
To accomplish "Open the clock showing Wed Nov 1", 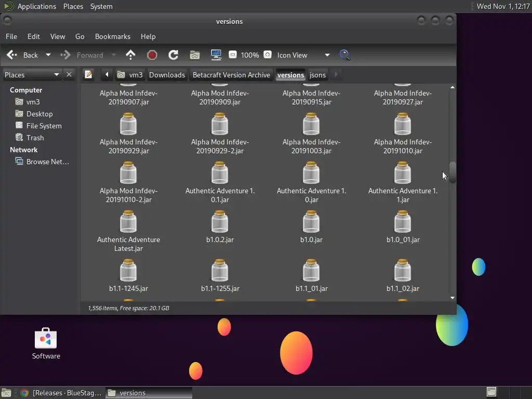I will 503,6.
